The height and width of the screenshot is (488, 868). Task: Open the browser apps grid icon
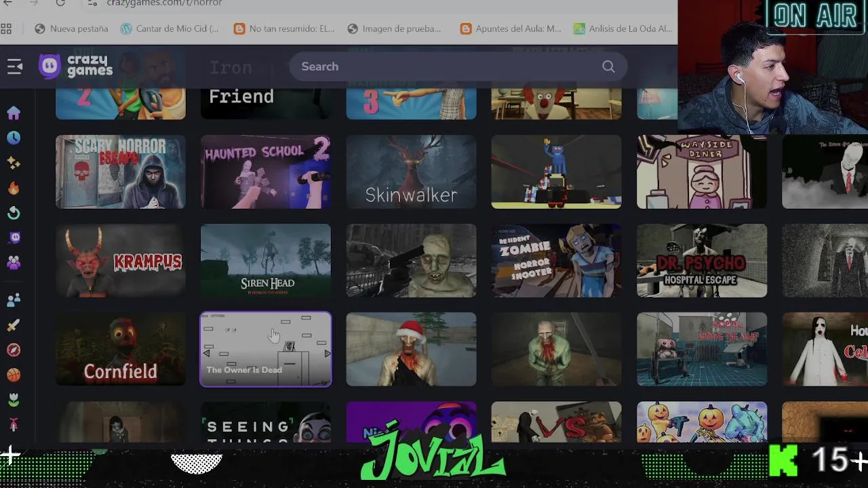point(6,28)
